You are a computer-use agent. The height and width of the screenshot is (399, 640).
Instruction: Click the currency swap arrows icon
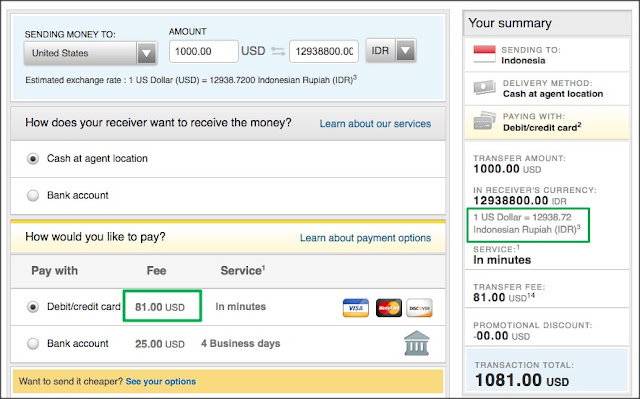278,51
